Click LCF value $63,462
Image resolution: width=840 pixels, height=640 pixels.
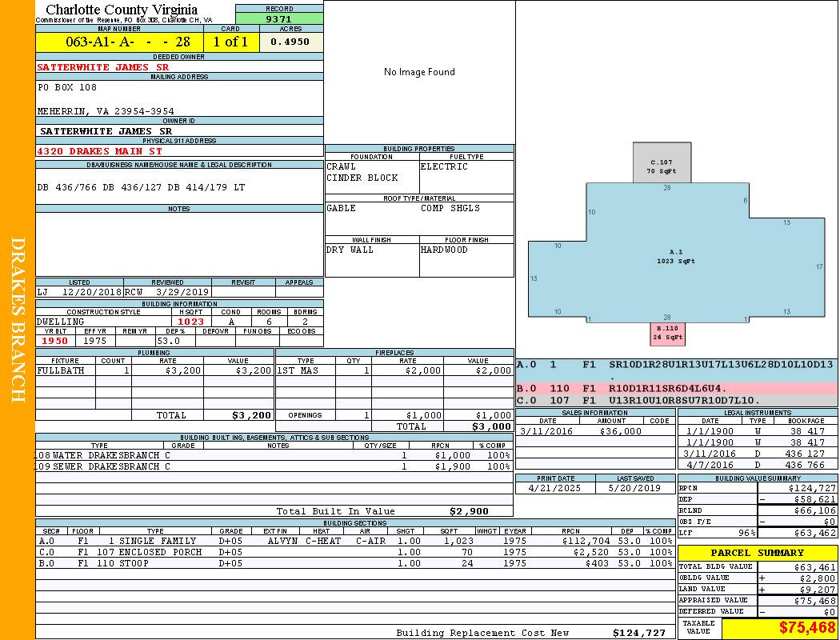[x=815, y=534]
